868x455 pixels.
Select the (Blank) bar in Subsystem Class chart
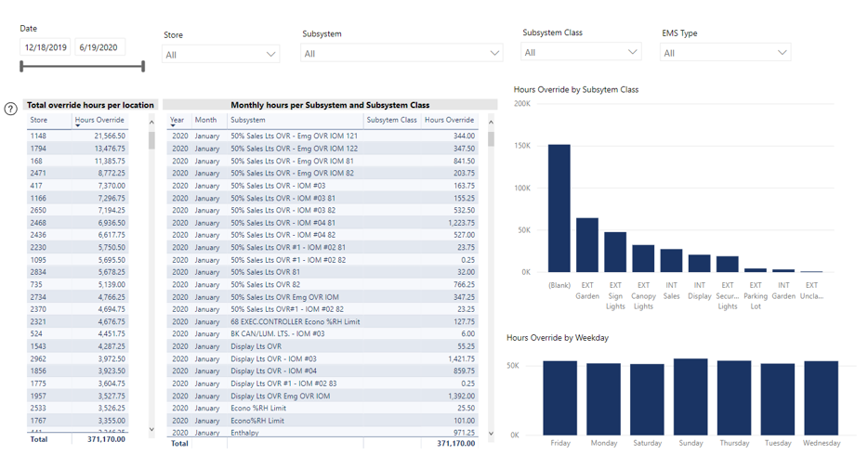(559, 208)
